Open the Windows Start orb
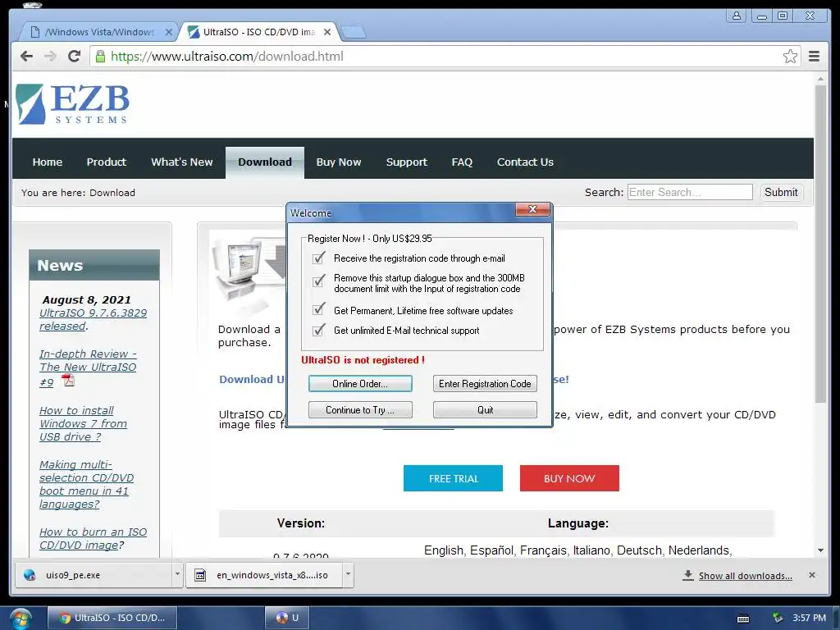This screenshot has width=840, height=630. (20, 619)
